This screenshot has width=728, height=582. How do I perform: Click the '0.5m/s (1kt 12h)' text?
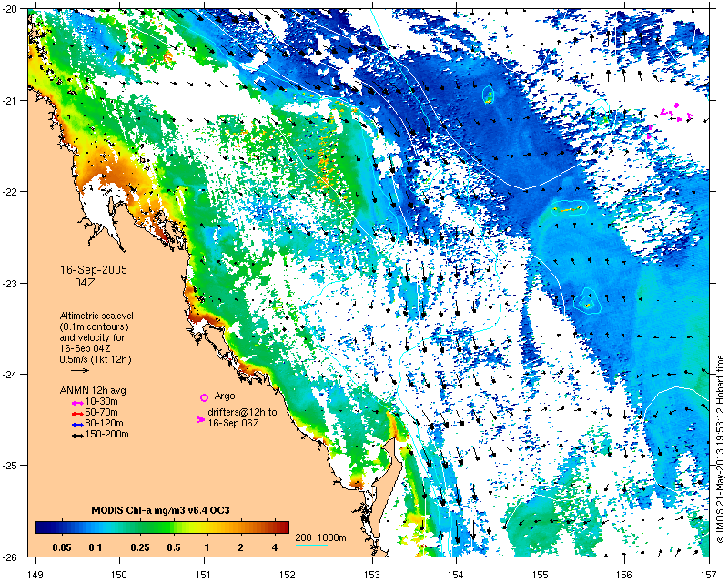96,360
